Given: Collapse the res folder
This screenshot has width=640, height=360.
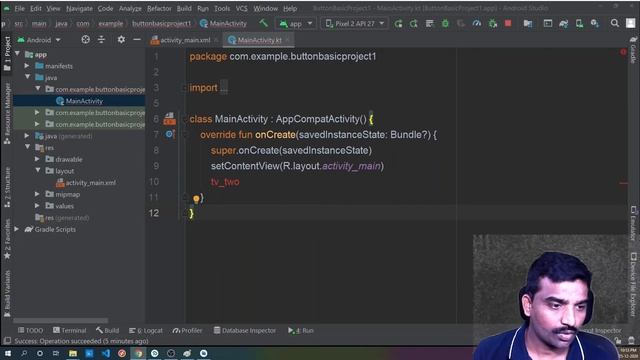Looking at the screenshot, I should tap(27, 147).
